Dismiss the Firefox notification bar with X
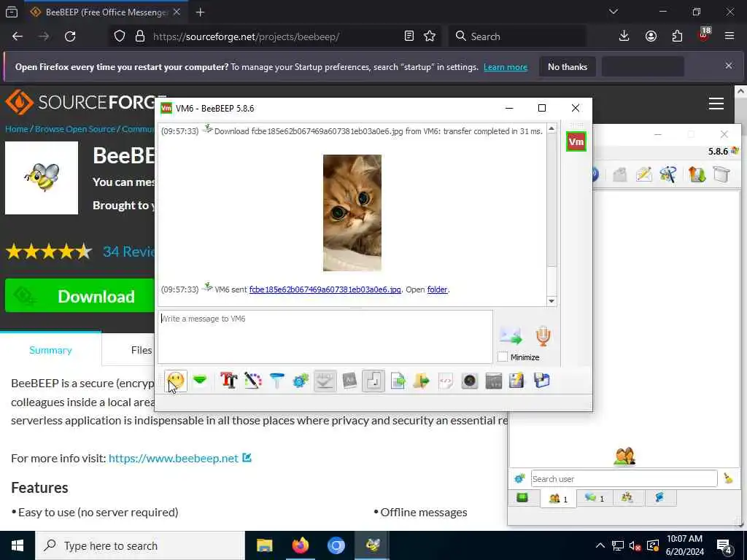Screen dimensions: 747x560 tap(729, 66)
